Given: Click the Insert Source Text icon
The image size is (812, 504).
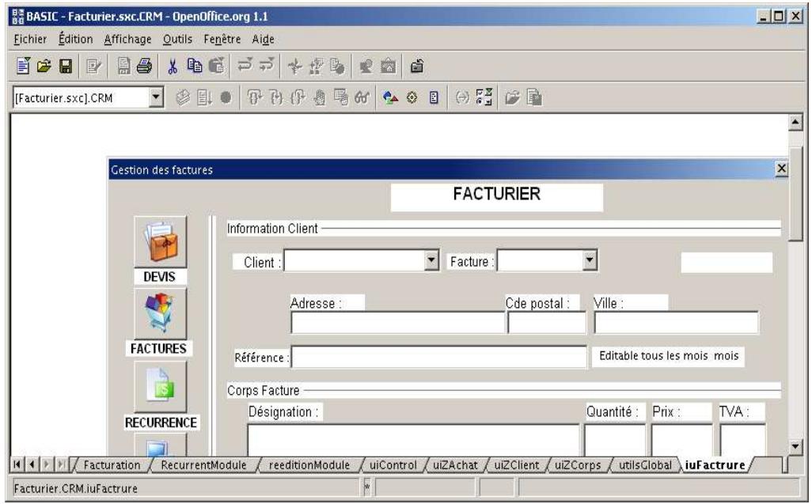Looking at the screenshot, I should (512, 97).
